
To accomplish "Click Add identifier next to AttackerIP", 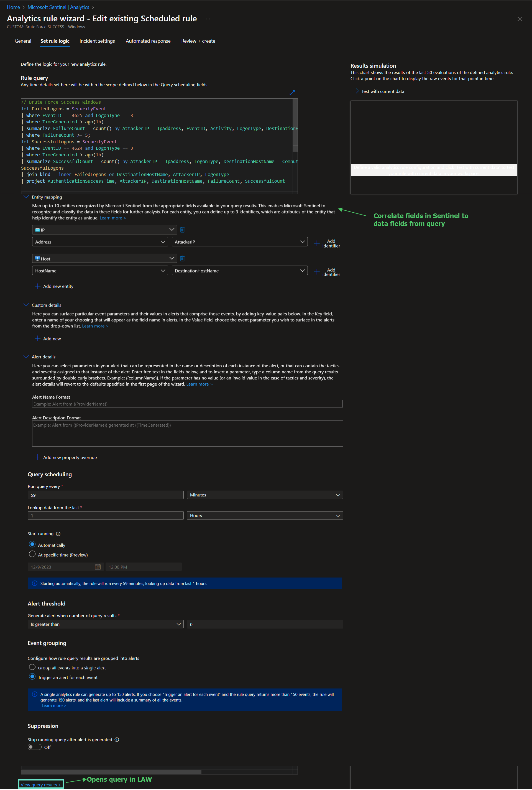I will click(x=327, y=243).
